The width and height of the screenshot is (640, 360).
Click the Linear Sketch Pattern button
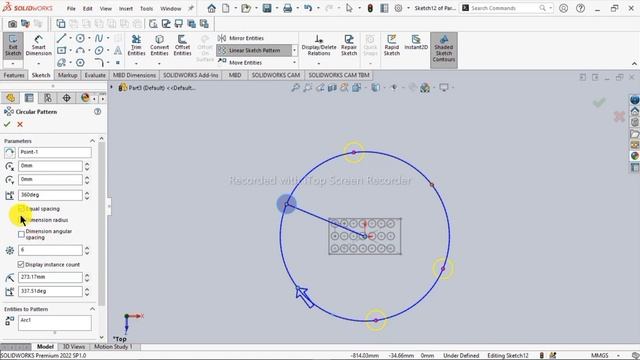pyautogui.click(x=253, y=50)
